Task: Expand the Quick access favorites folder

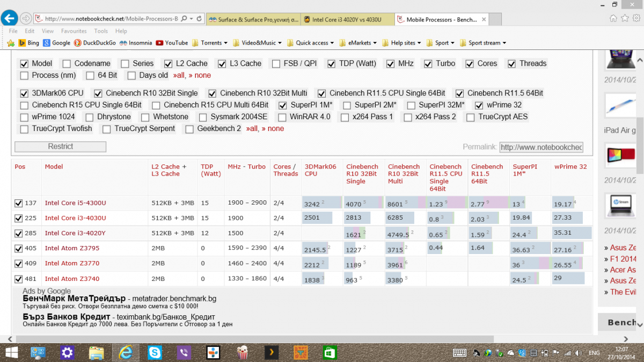Action: (310, 43)
